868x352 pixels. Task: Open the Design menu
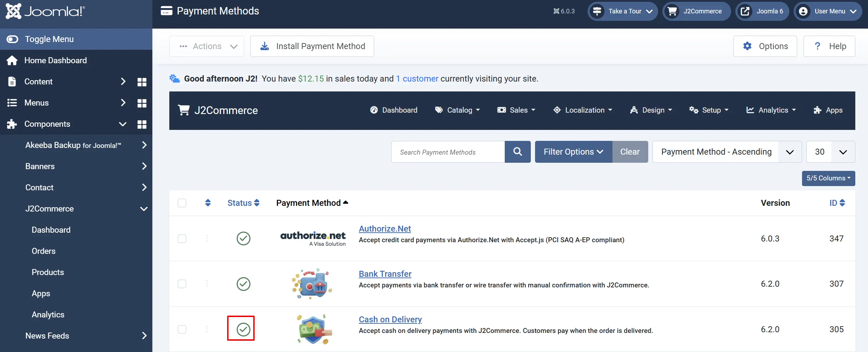click(651, 110)
